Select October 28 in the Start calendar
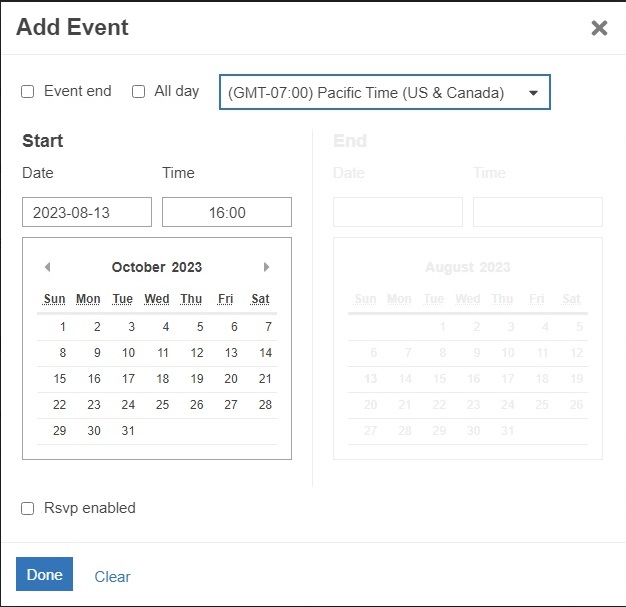The width and height of the screenshot is (626, 607). pyautogui.click(x=265, y=404)
